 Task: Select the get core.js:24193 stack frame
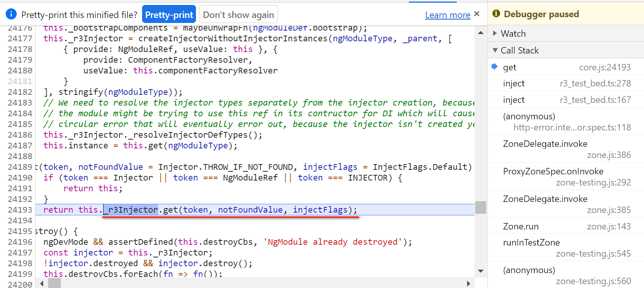(566, 67)
